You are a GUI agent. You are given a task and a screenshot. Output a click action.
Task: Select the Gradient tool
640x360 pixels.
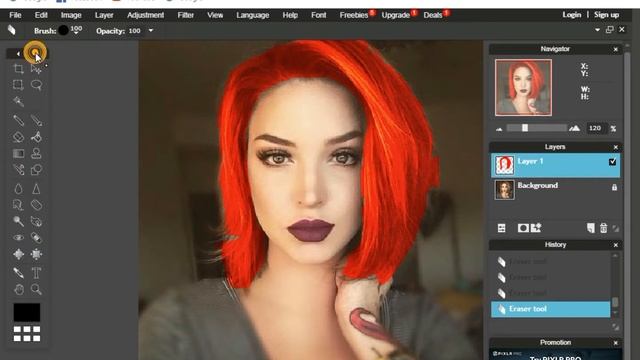point(18,153)
